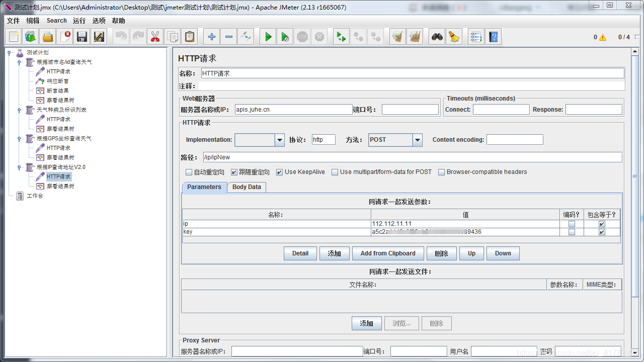Click the Up button

point(471,253)
